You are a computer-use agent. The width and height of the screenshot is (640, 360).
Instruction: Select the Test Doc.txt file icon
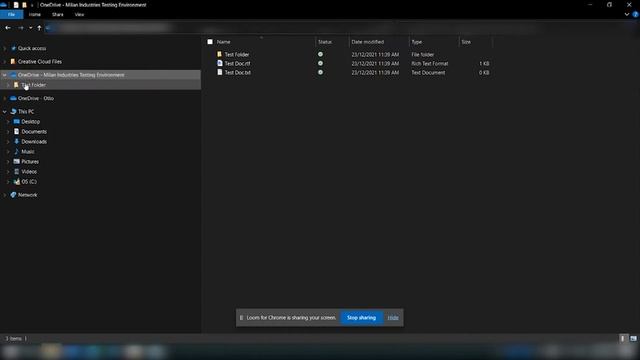coord(220,72)
